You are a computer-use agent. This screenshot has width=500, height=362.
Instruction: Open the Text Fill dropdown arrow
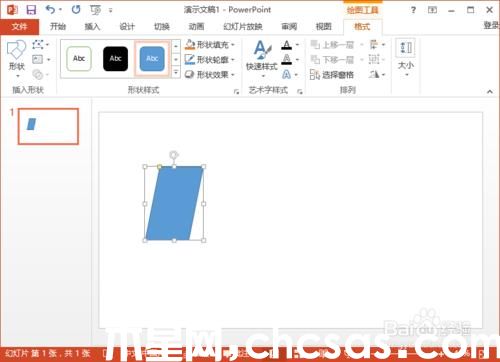(297, 45)
